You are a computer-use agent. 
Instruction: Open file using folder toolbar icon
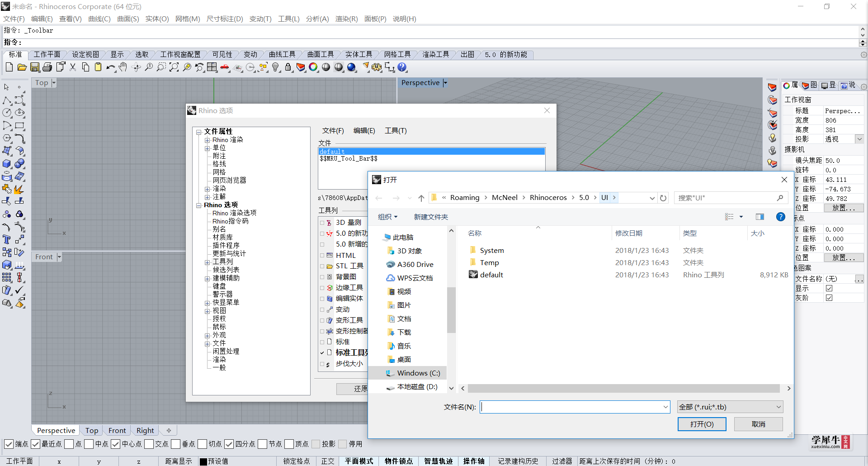(x=22, y=67)
